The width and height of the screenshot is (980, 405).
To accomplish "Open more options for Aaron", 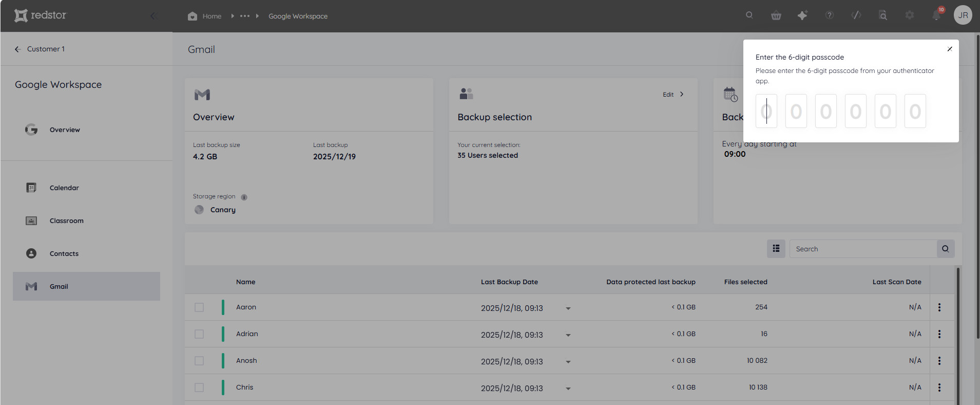I will (x=939, y=307).
